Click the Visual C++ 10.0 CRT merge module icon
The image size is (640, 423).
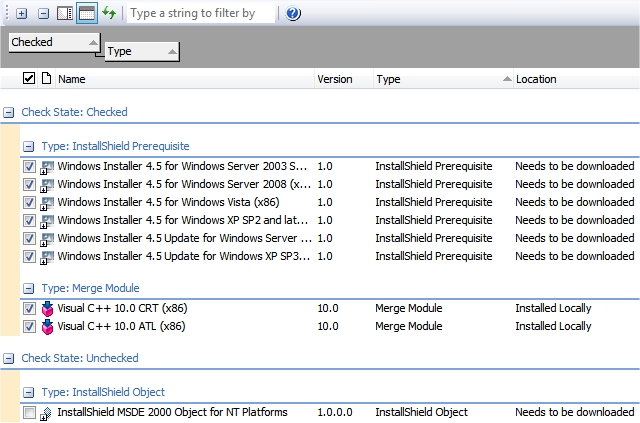pos(47,309)
